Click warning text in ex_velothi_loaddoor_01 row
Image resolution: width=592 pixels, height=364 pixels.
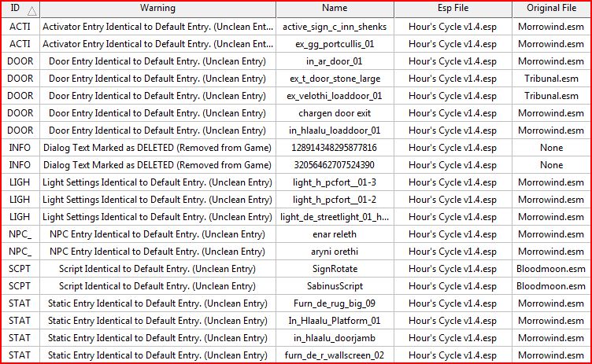pyautogui.click(x=157, y=96)
